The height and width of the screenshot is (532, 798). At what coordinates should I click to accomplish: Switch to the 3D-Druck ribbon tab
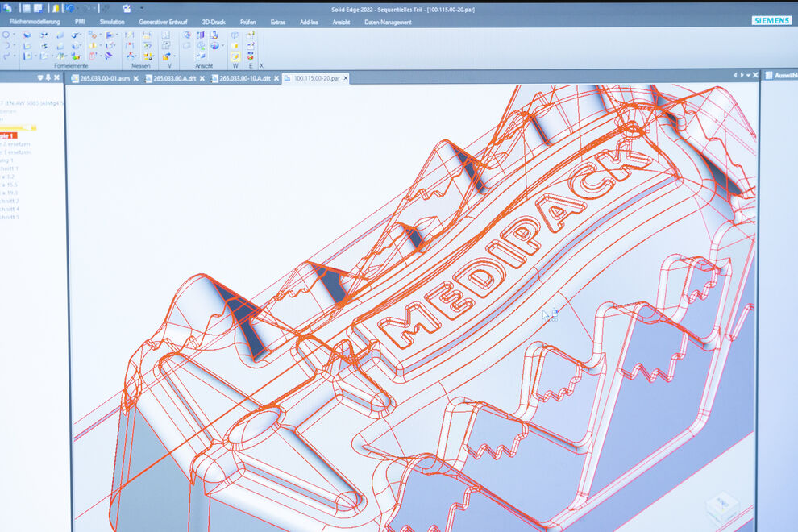click(213, 22)
